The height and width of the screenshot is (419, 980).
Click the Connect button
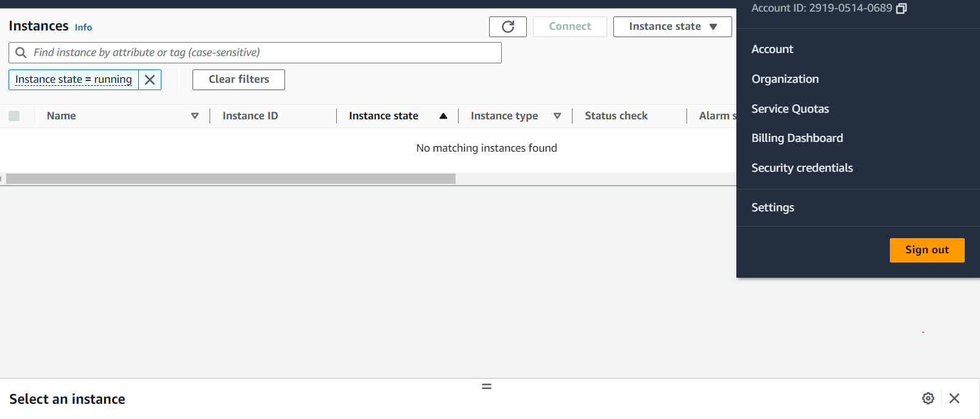click(570, 27)
